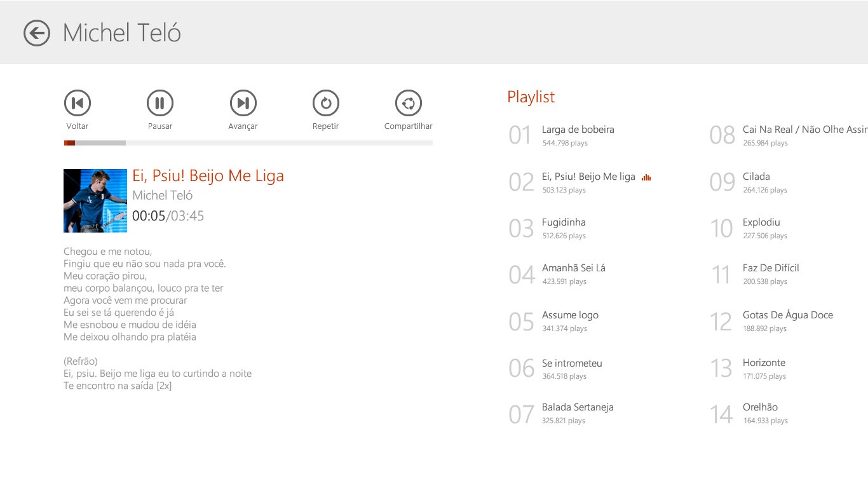Click the "Ei, Psiu! Beijo Me Liga" title
The height and width of the screenshot is (488, 868).
[x=208, y=176]
